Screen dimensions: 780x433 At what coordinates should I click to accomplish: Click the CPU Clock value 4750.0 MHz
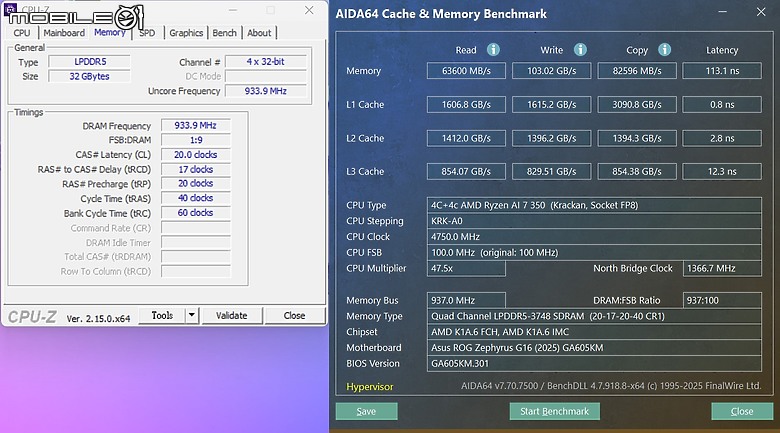pyautogui.click(x=594, y=237)
